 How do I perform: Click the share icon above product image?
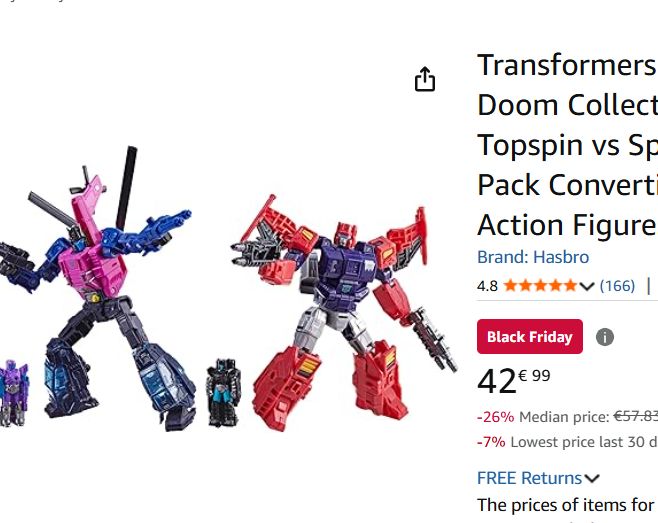coord(425,79)
